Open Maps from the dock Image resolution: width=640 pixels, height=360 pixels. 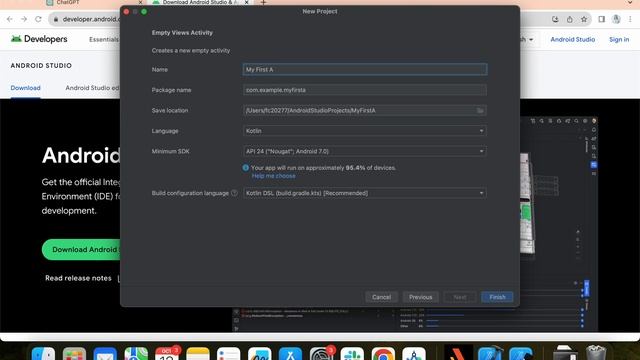[136, 353]
